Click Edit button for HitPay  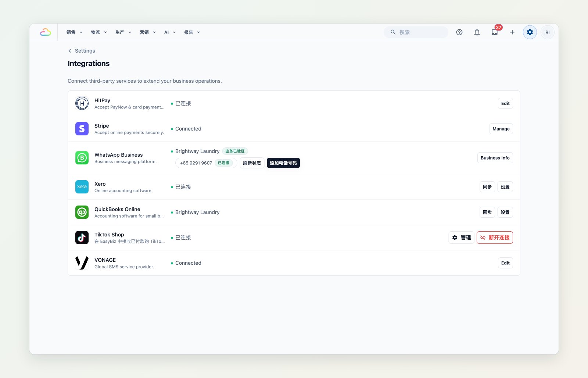pos(505,103)
